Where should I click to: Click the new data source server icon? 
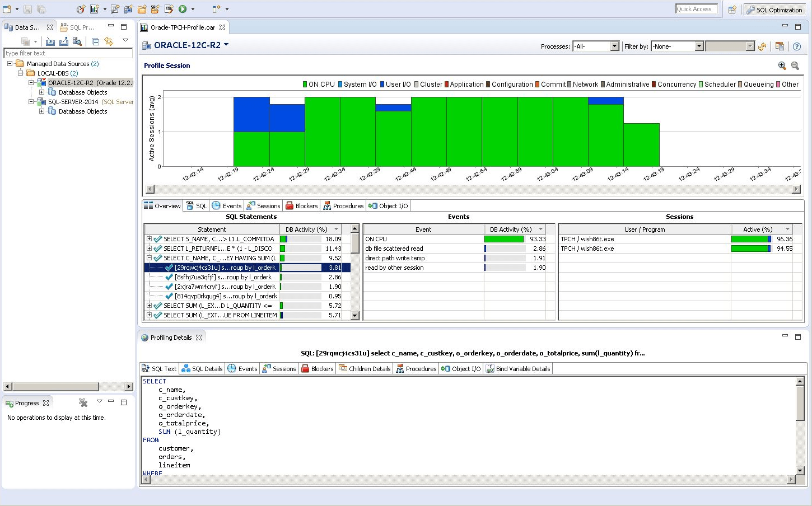pyautogui.click(x=128, y=9)
